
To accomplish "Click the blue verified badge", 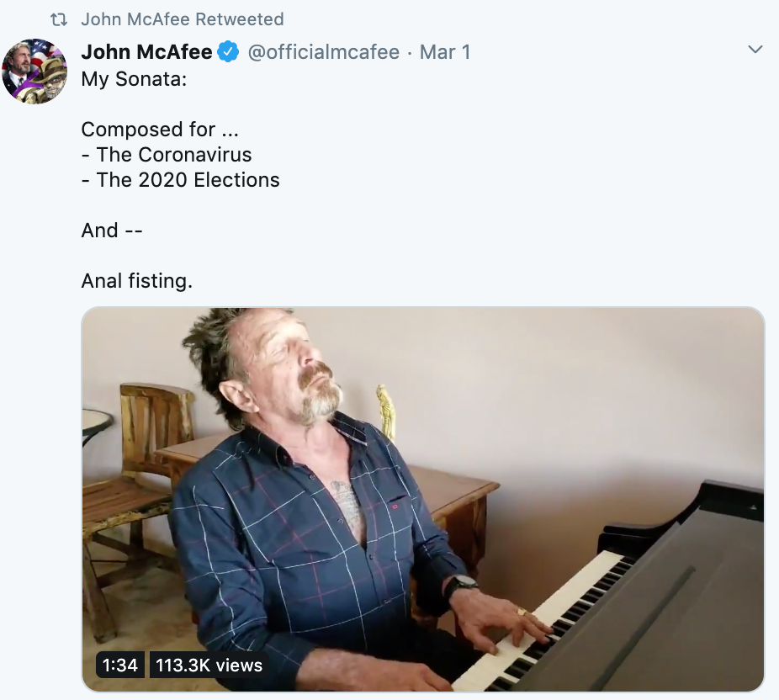I will click(x=229, y=52).
